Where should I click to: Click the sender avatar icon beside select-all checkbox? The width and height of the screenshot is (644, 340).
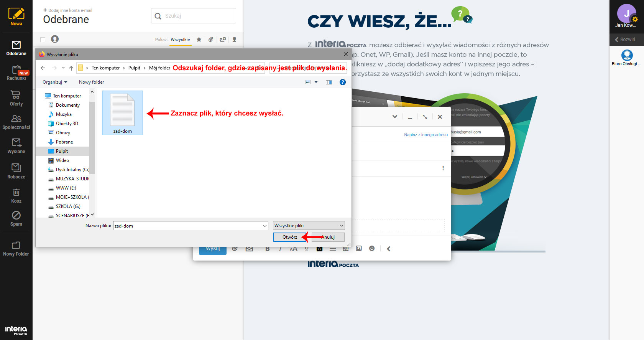55,39
